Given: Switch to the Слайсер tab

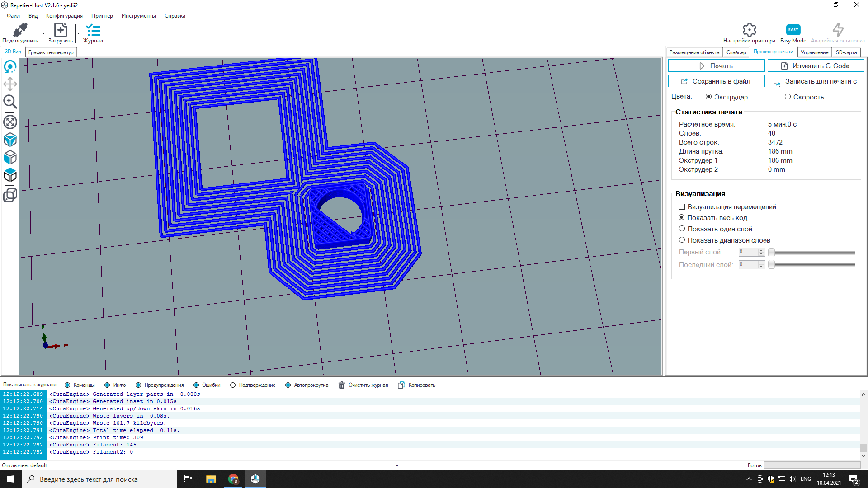Looking at the screenshot, I should [x=736, y=52].
